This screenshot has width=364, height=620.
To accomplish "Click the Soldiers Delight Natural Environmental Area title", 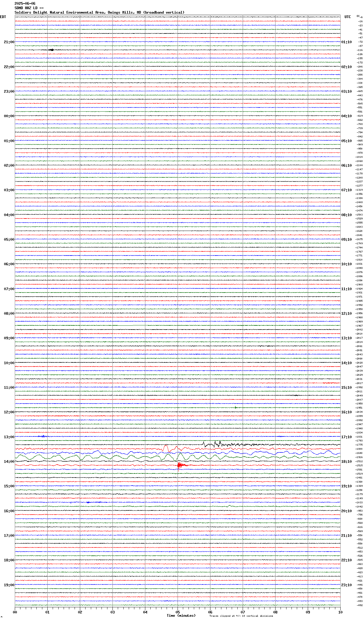I will [99, 12].
